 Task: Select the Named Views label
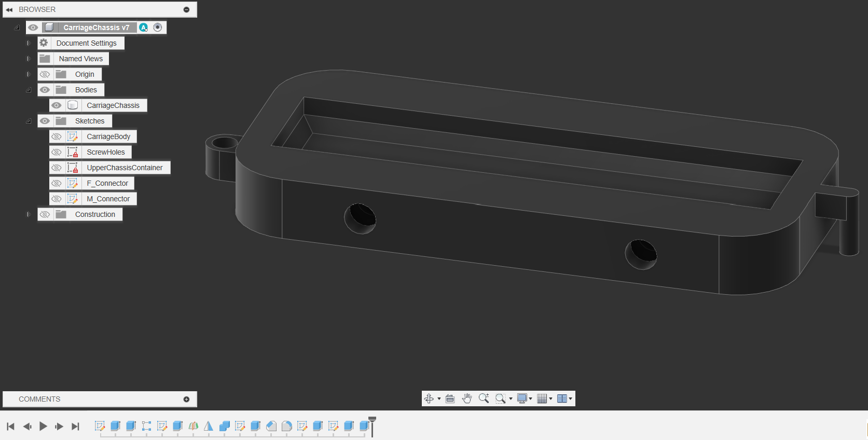[81, 59]
